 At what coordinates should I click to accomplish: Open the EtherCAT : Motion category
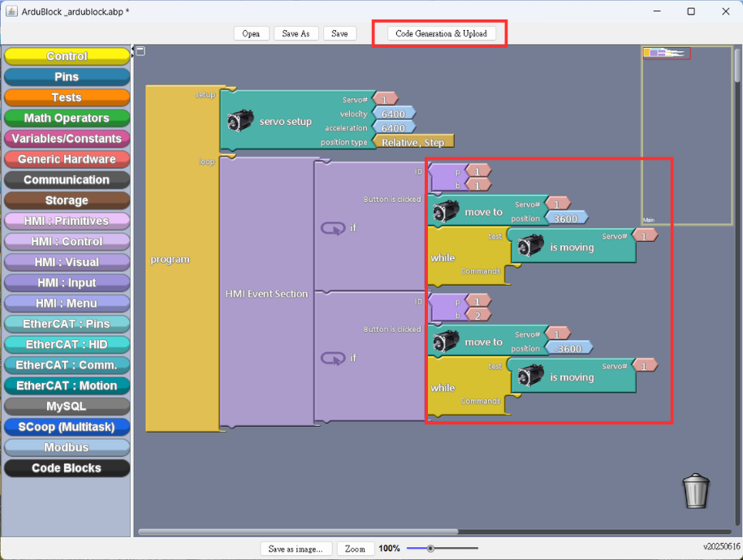point(67,386)
